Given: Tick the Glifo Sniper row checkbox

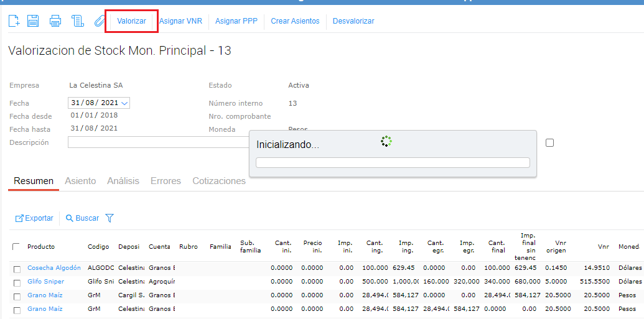Looking at the screenshot, I should [x=17, y=282].
